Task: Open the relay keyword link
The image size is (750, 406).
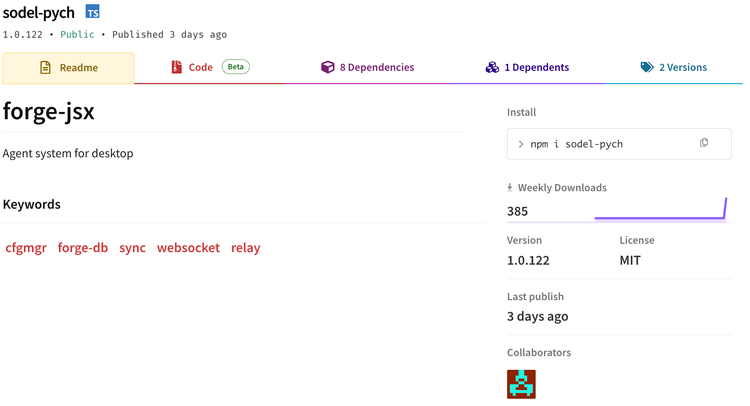Action: point(246,248)
